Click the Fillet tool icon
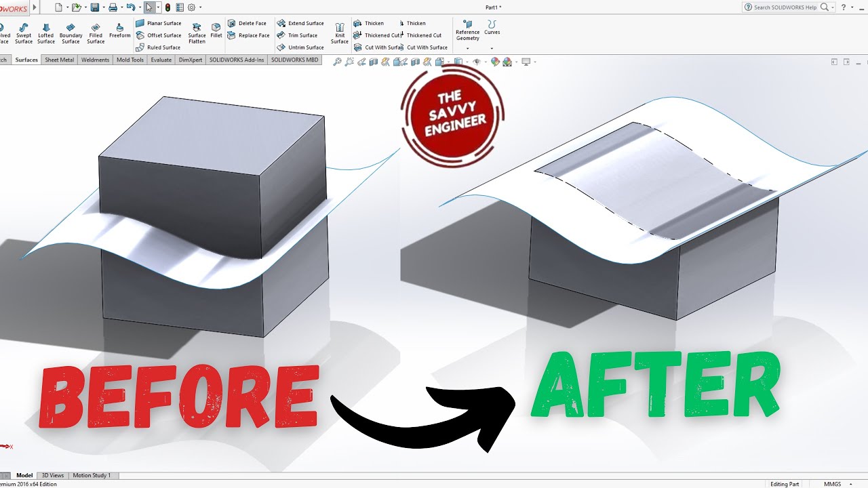The width and height of the screenshot is (868, 488). pos(216,30)
